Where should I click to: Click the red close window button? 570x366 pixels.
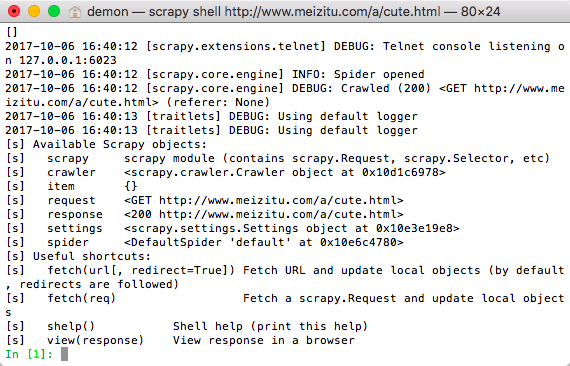point(14,11)
